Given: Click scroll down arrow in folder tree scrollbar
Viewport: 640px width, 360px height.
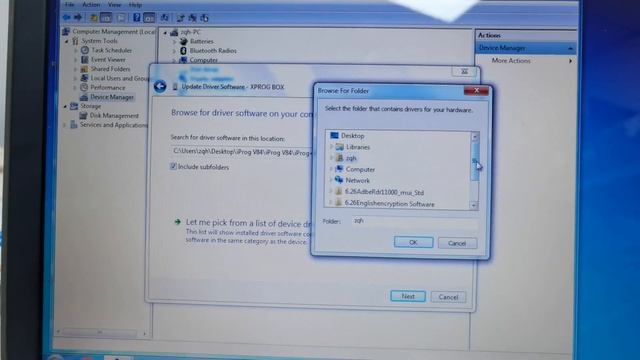Looking at the screenshot, I should (474, 205).
